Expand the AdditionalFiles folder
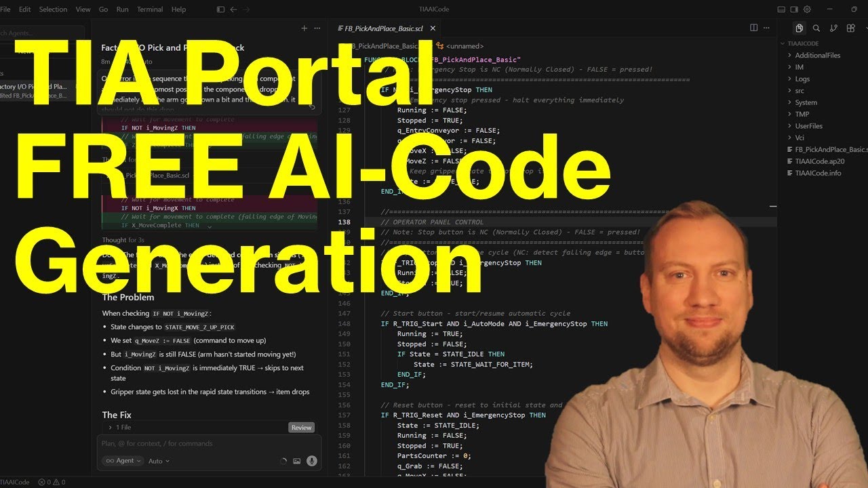The width and height of the screenshot is (868, 488). [818, 56]
